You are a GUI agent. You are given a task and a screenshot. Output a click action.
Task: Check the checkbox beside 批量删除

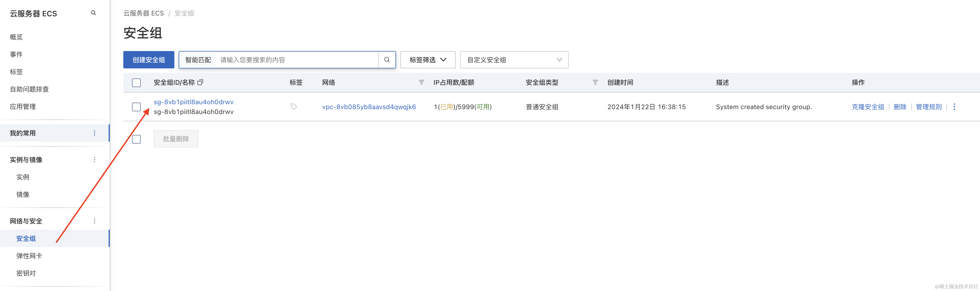[136, 139]
